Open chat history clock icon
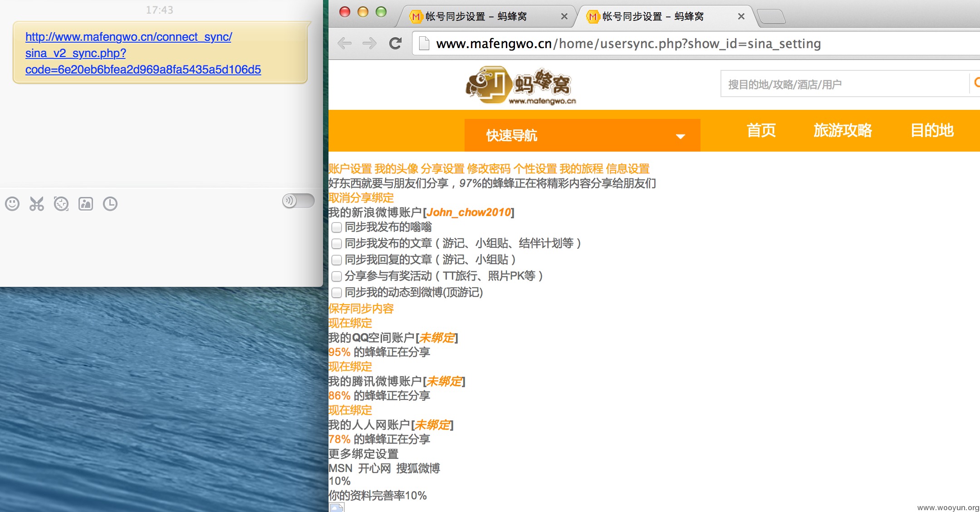The height and width of the screenshot is (512, 980). click(x=110, y=204)
